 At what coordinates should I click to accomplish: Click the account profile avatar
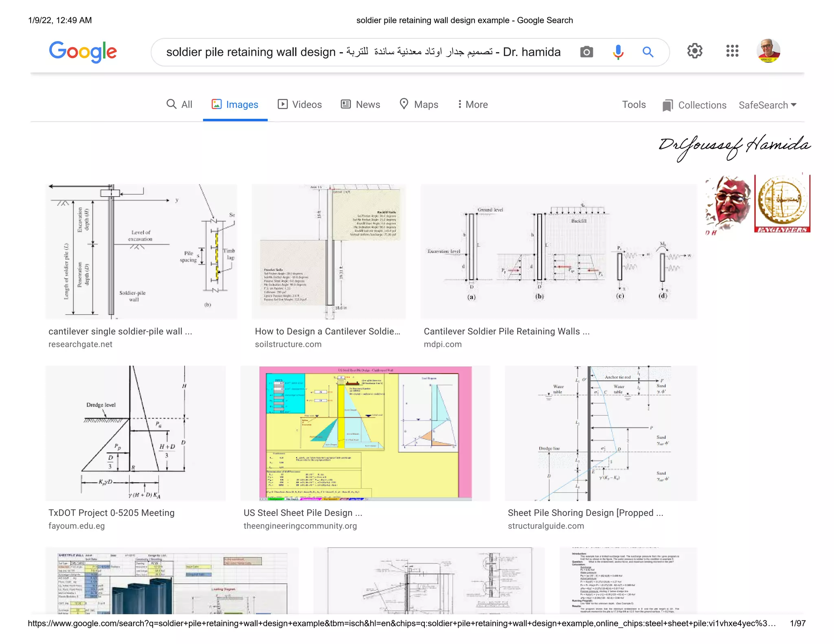[768, 51]
